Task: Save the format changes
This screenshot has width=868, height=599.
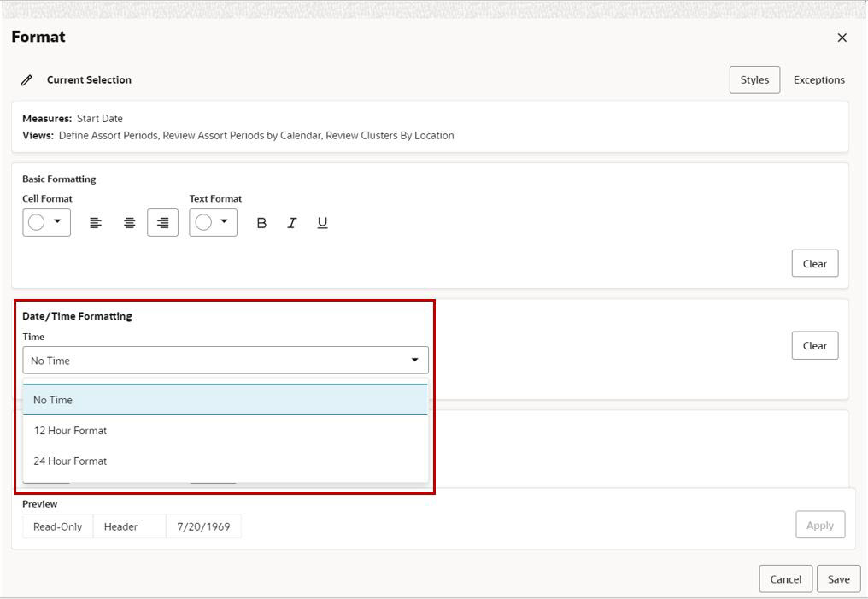Action: (838, 578)
